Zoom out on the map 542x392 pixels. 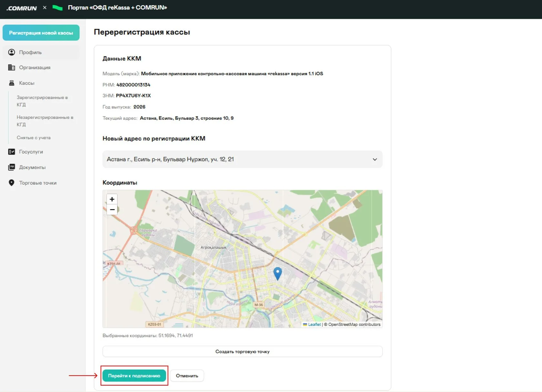(112, 210)
